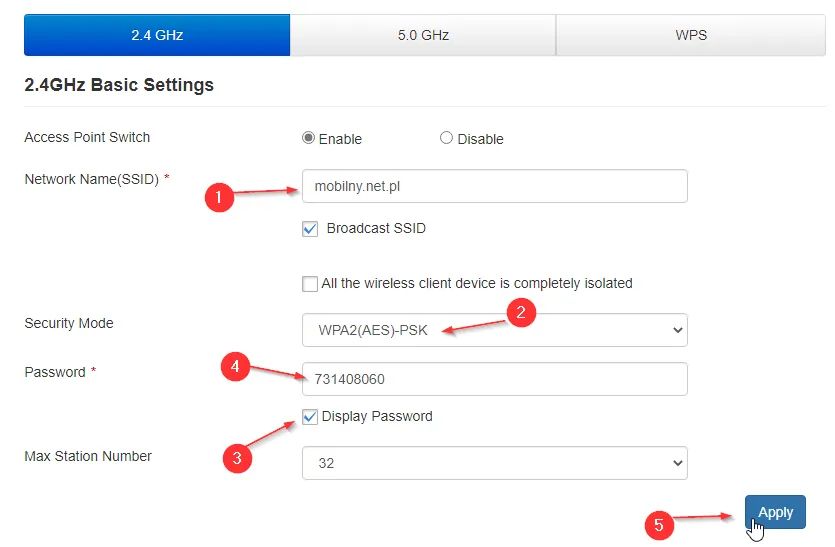Toggle the Display Password checkbox
Image resolution: width=835 pixels, height=547 pixels.
tap(310, 417)
